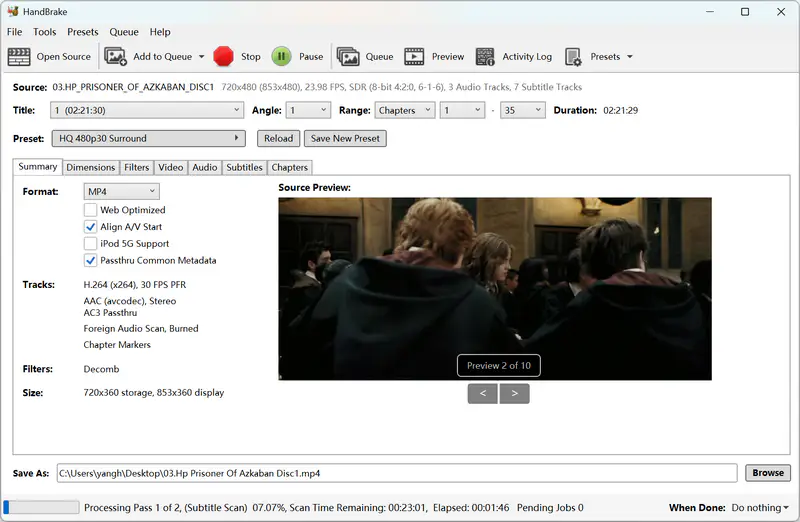Click the encoding progress bar

tap(41, 507)
